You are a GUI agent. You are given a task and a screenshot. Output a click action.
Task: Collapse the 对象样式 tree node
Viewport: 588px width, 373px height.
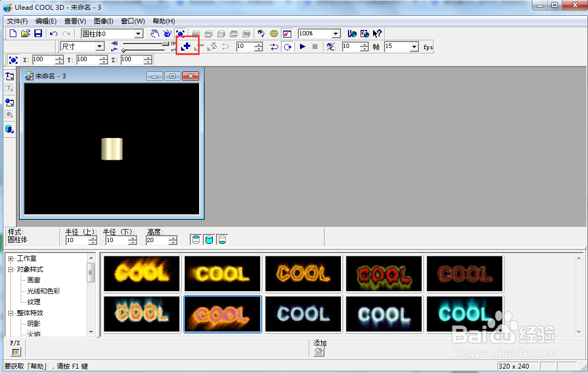11,269
